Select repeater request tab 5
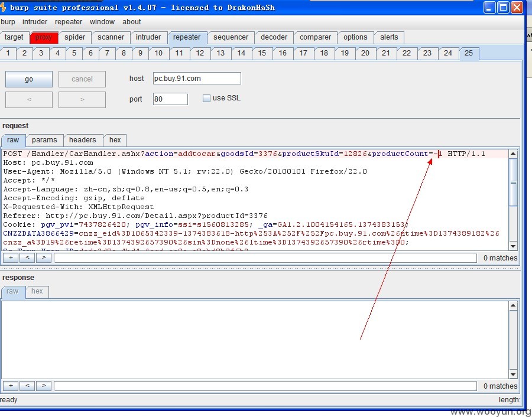The image size is (532, 417). coord(74,53)
